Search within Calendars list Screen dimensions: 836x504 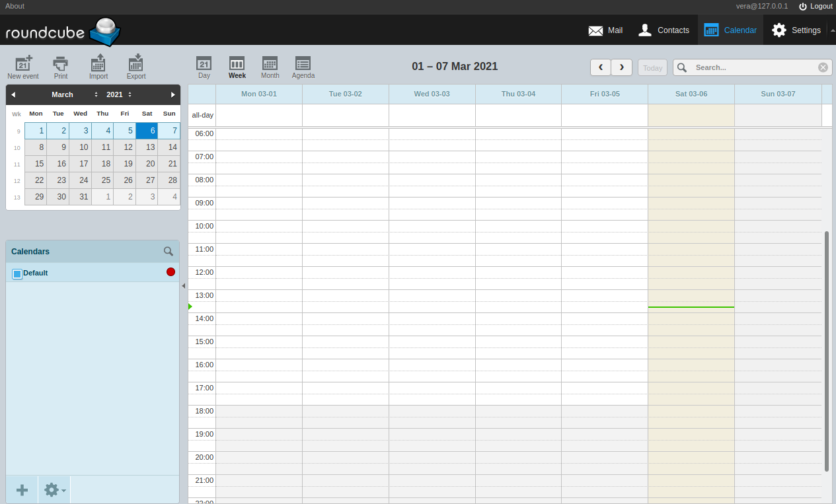(169, 251)
